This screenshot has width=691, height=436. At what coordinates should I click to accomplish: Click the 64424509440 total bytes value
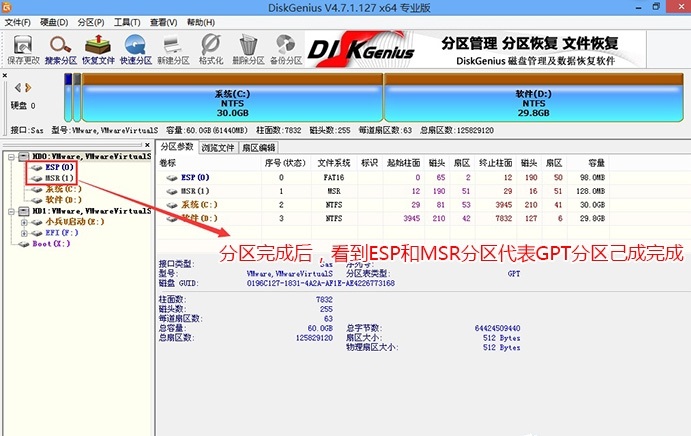[x=497, y=328]
